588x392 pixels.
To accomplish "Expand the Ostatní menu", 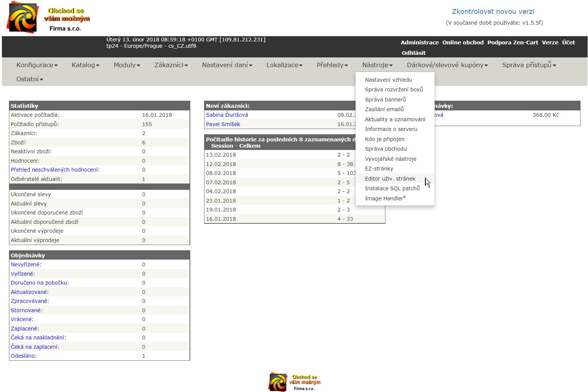I will (29, 79).
